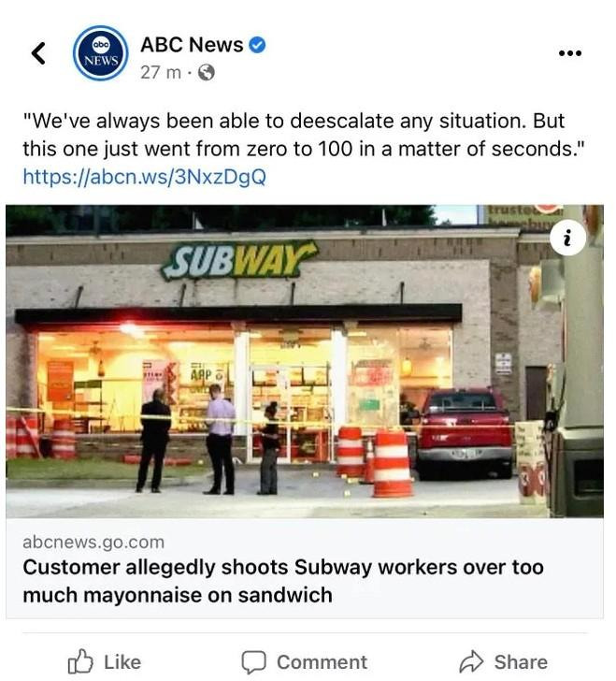Go back using the left chevron arrow

point(38,53)
